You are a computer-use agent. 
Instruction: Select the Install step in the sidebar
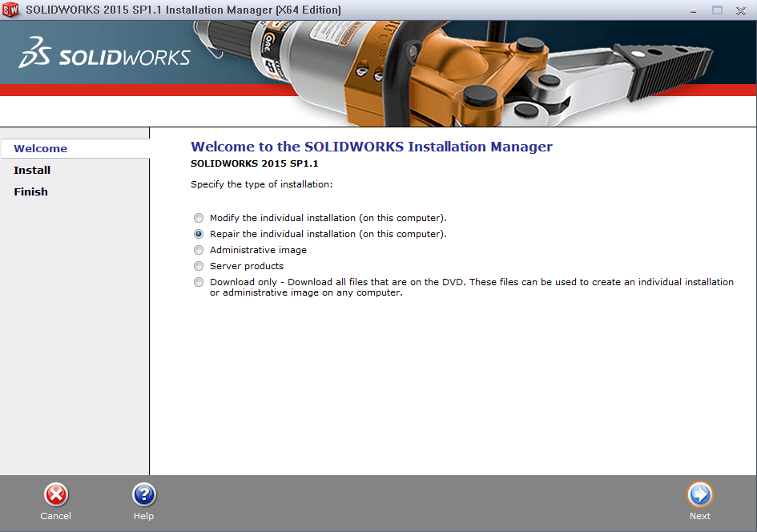tap(32, 170)
